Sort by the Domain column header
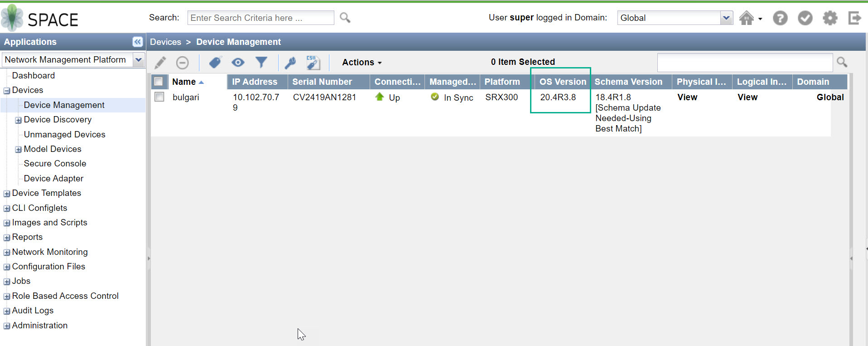 point(820,82)
